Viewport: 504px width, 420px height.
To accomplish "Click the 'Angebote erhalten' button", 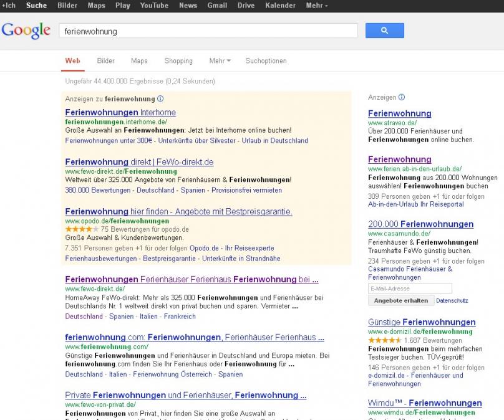I will pyautogui.click(x=401, y=300).
